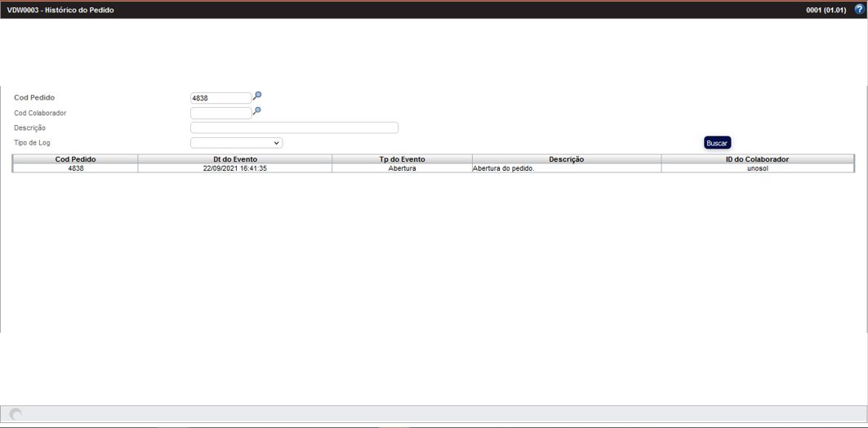Select the 4838 cell in the results row
Viewport: 868px width, 428px height.
click(75, 168)
